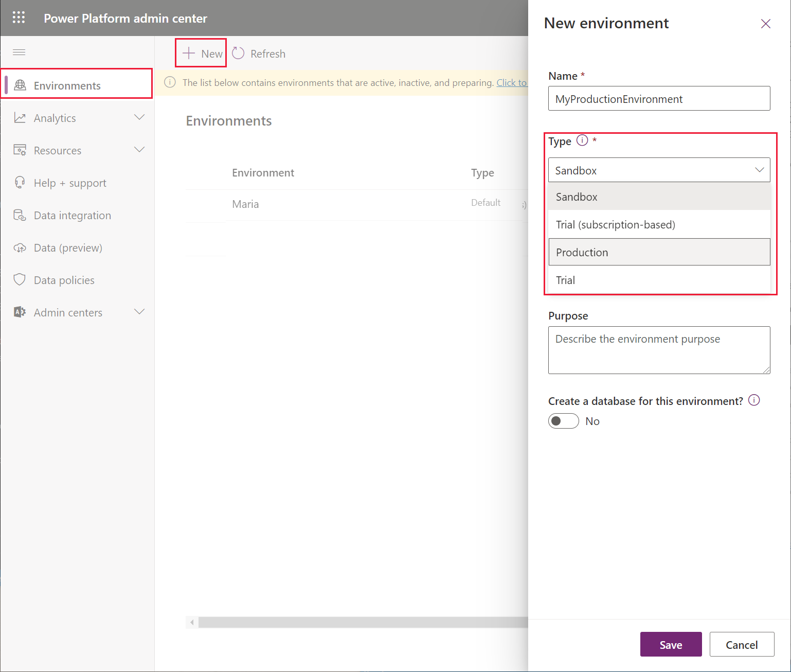
Task: Open Data integration page
Action: pos(77,215)
